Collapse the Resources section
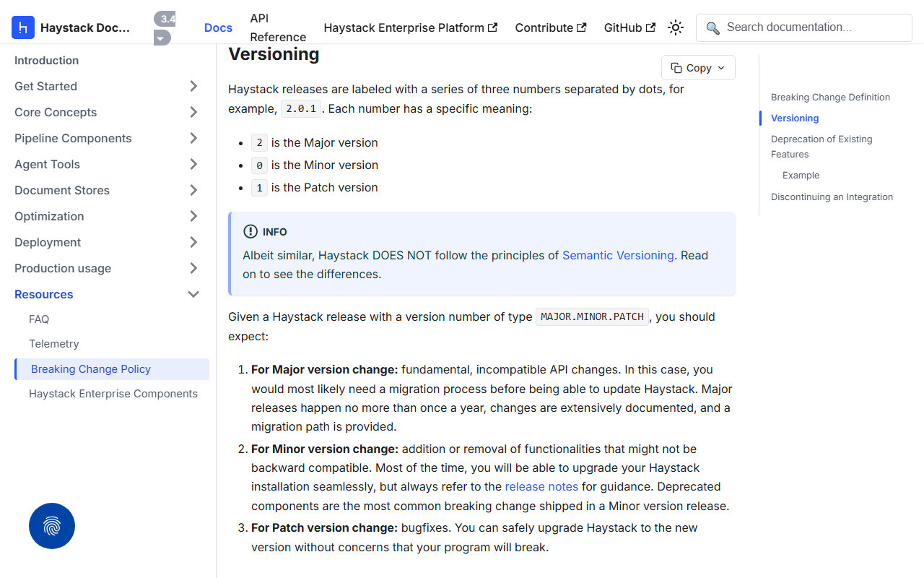924x578 pixels. [x=193, y=294]
